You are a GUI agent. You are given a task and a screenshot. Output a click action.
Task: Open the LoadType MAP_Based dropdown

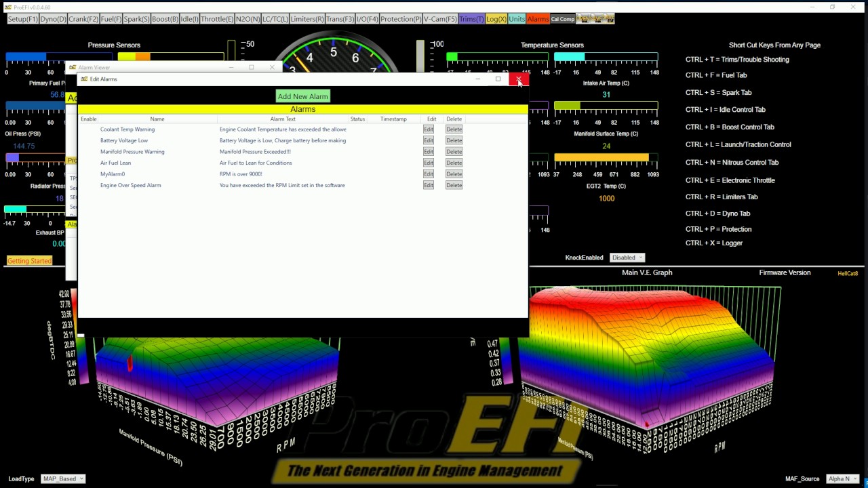(x=63, y=479)
